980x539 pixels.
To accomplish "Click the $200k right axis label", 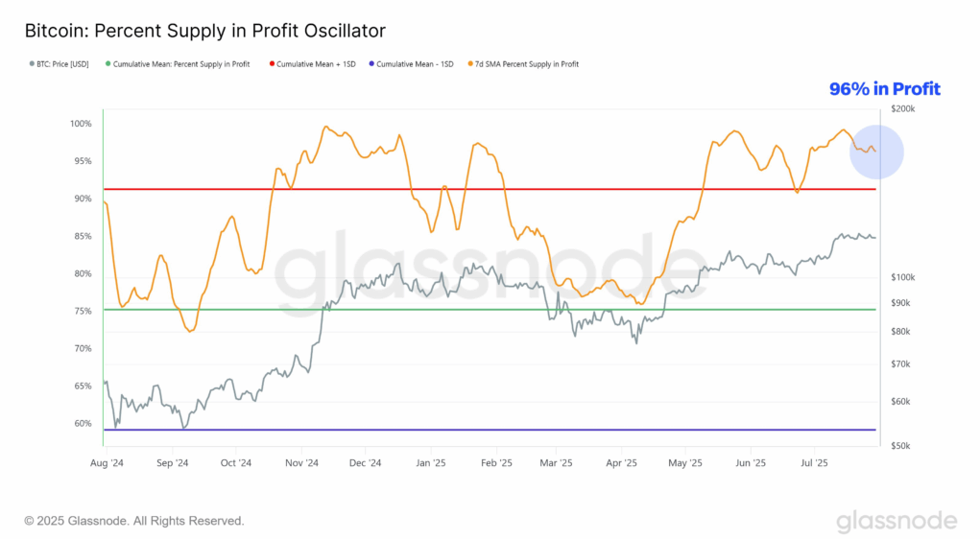I will (x=902, y=108).
